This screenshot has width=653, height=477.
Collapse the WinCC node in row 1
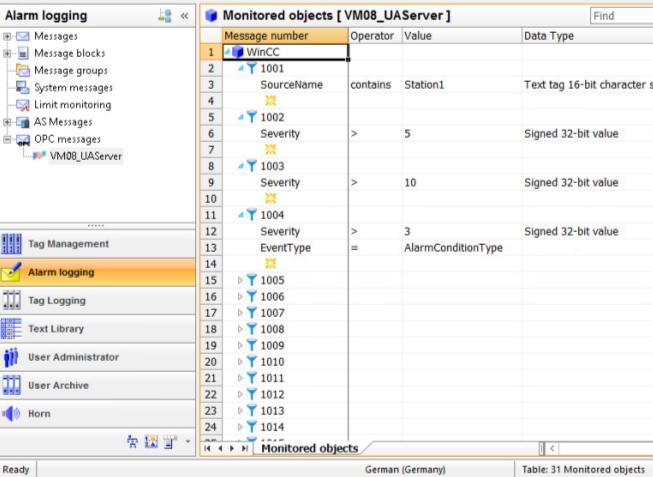(227, 52)
